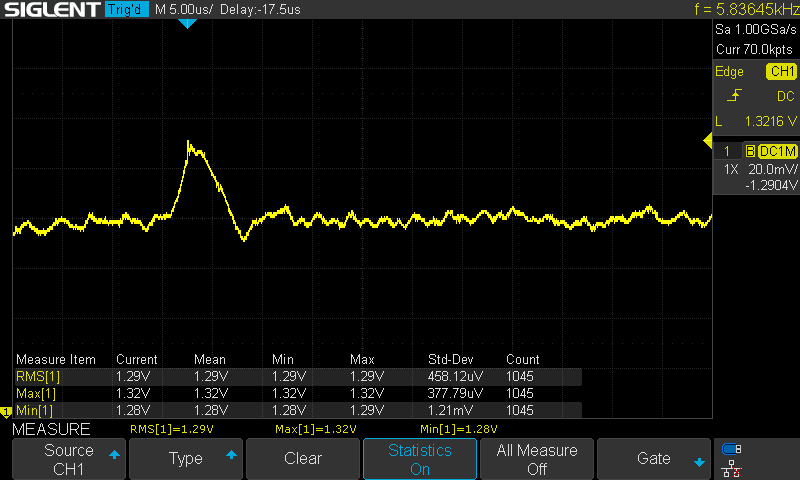Click the bandwidth limit B indicator
This screenshot has width=800, height=480.
click(x=750, y=151)
